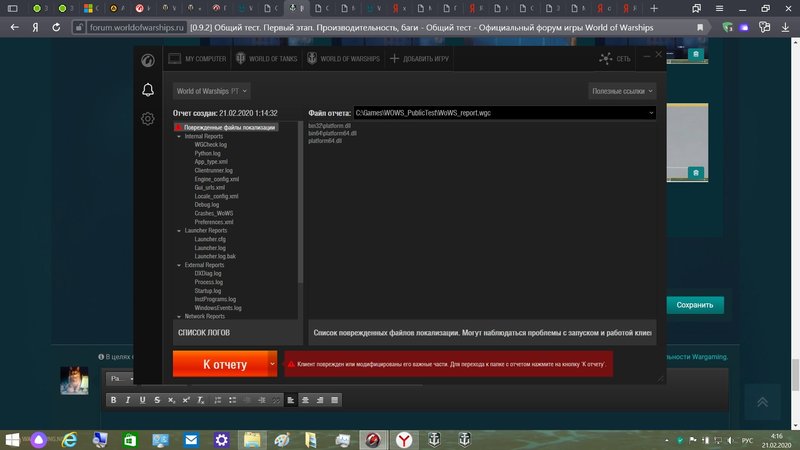Align text center in forum editor
The image size is (800, 450).
coord(305,400)
